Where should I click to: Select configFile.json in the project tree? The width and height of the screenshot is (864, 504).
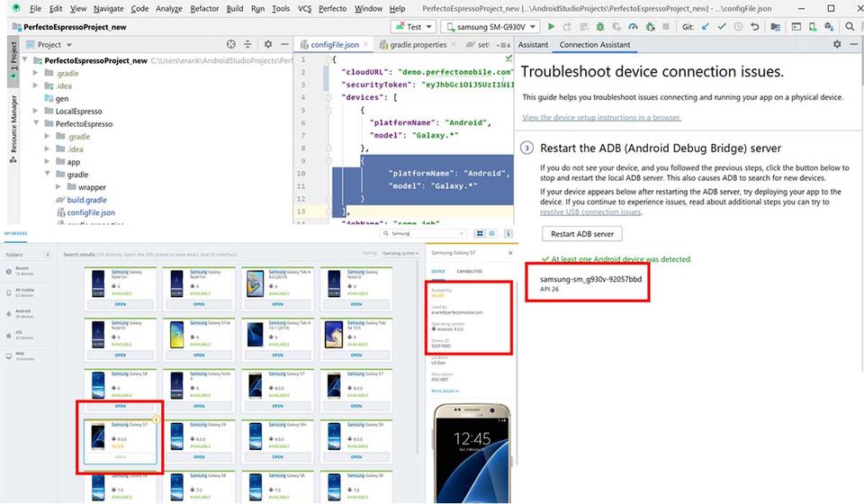click(91, 212)
